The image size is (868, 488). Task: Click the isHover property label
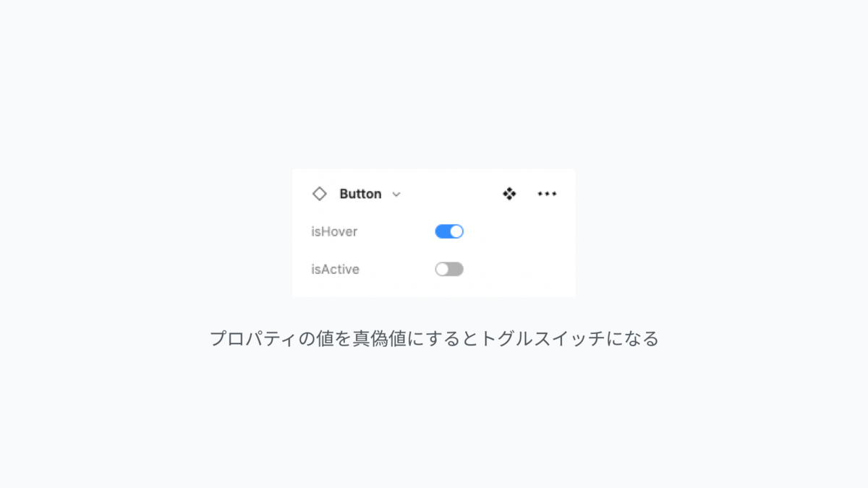point(334,232)
